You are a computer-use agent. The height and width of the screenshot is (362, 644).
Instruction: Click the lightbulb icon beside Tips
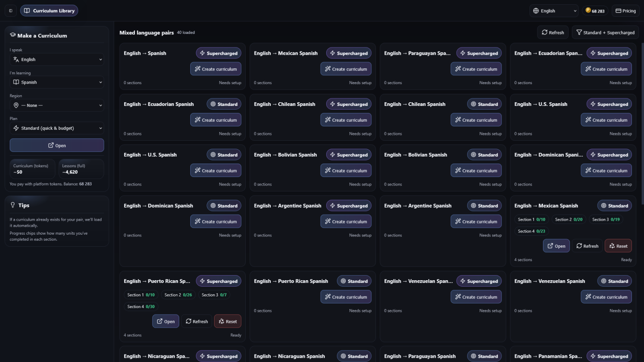pos(13,205)
